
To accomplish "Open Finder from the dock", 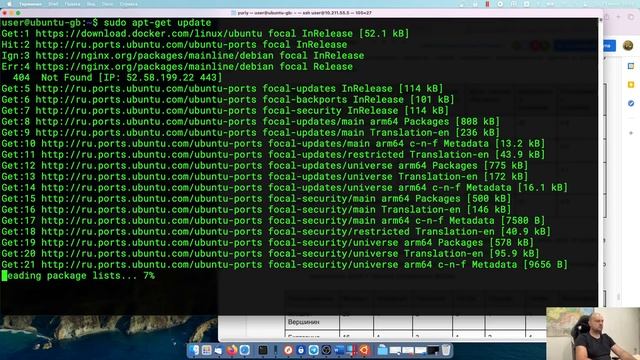I will coord(194,350).
